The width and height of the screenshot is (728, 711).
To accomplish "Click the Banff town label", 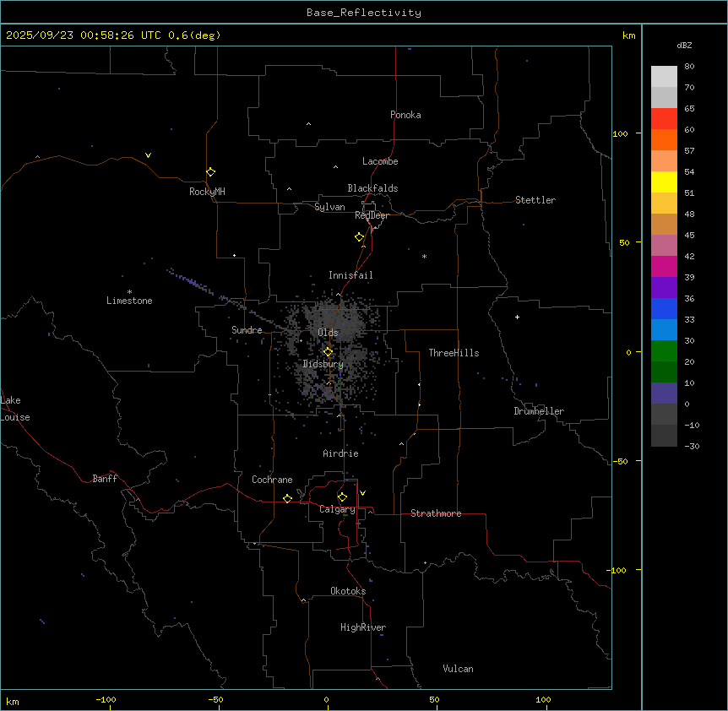I will tap(105, 479).
